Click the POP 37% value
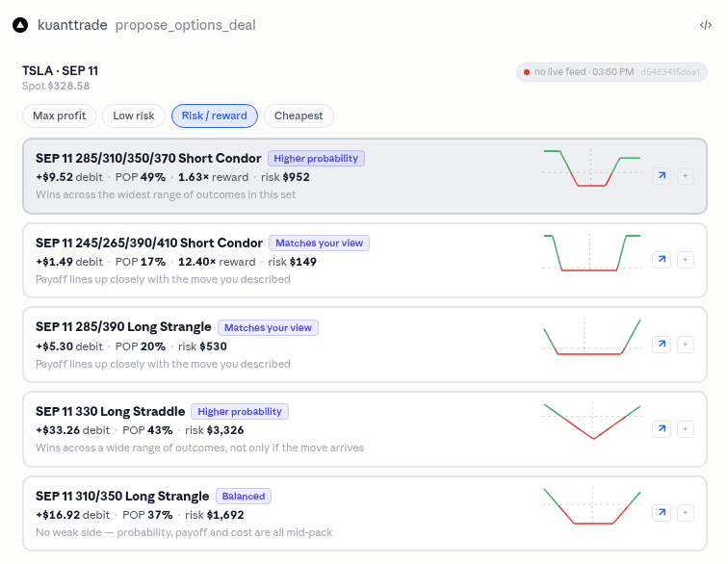The width and height of the screenshot is (728, 564). pos(147,515)
